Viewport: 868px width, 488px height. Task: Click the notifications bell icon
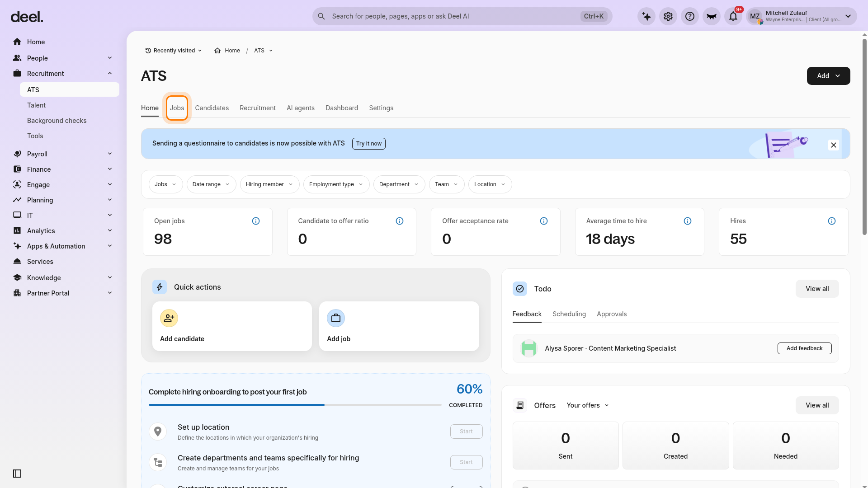pyautogui.click(x=733, y=17)
